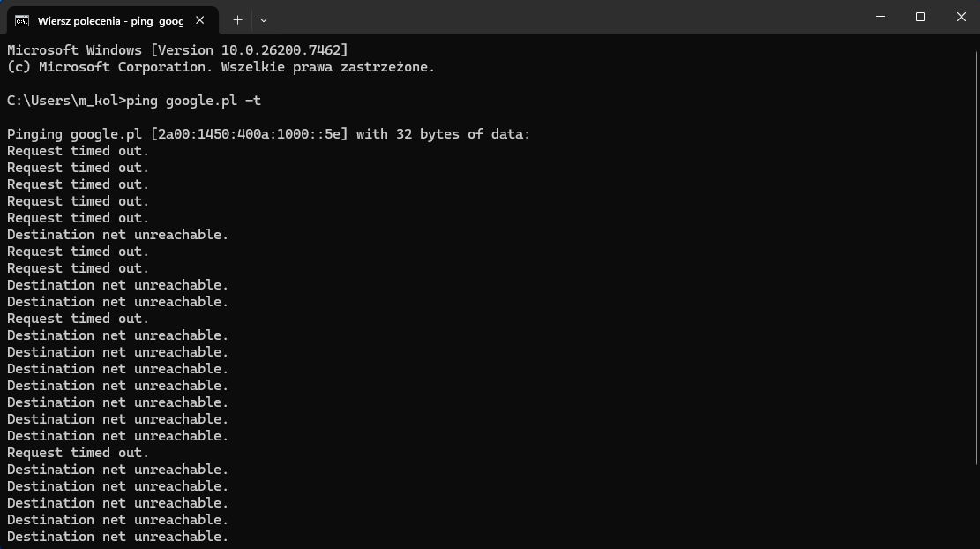Close the terminal window
This screenshot has height=549, width=980.
(961, 17)
